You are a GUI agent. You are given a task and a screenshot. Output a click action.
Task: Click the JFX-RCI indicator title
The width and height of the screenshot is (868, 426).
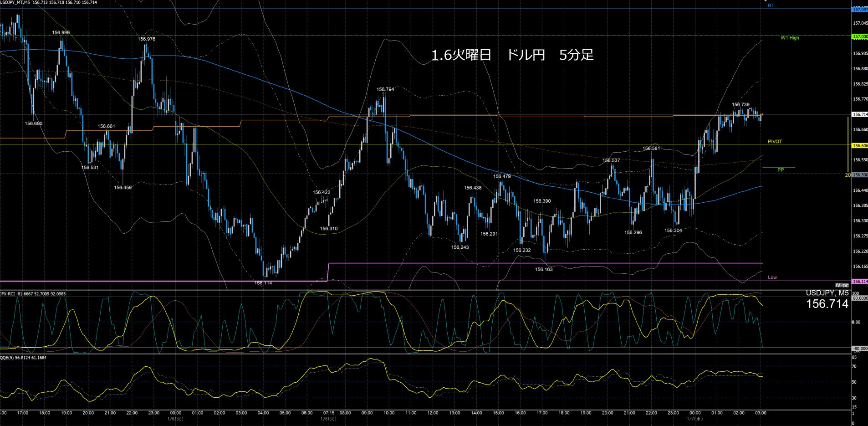coord(33,294)
